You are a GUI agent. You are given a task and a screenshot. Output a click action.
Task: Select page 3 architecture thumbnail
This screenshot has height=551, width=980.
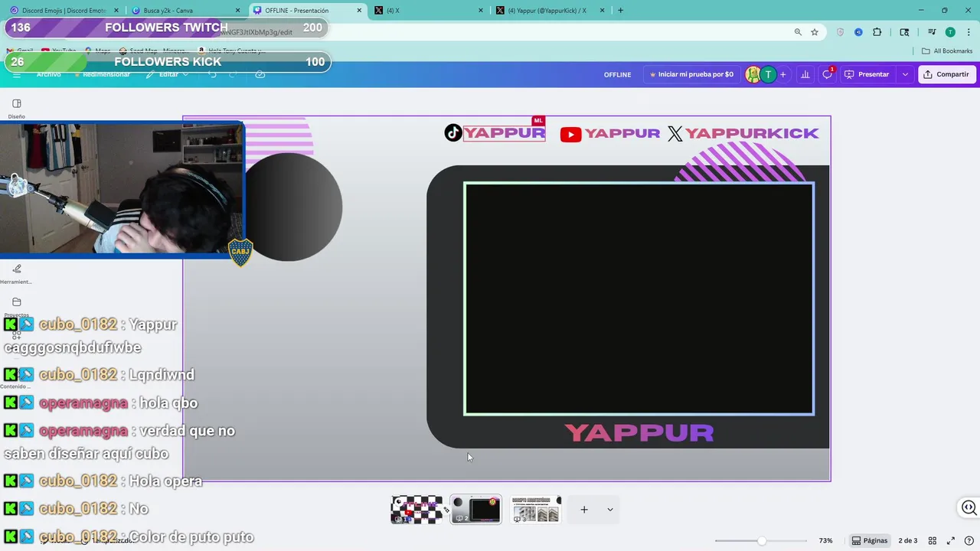536,509
